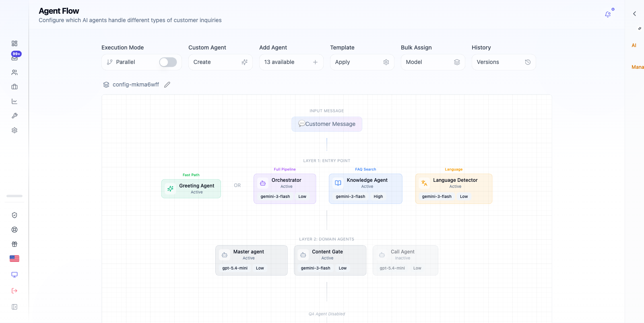This screenshot has width=644, height=323.
Task: Open the Master agent card
Action: pyautogui.click(x=252, y=260)
